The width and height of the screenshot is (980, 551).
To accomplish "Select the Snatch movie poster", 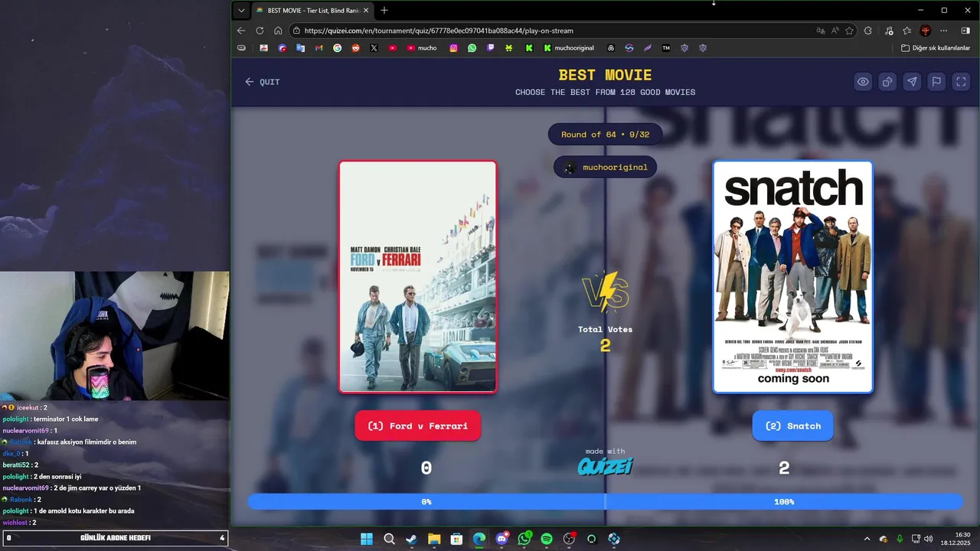I will point(793,277).
